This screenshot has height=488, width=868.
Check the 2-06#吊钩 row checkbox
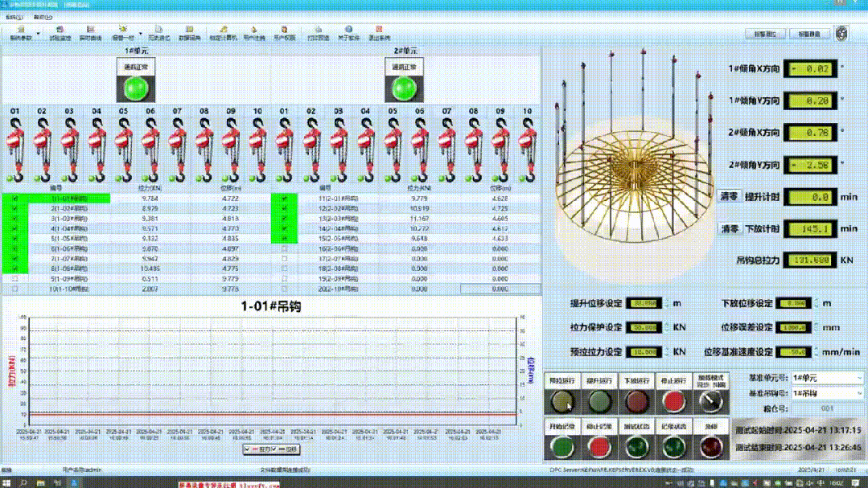[284, 250]
